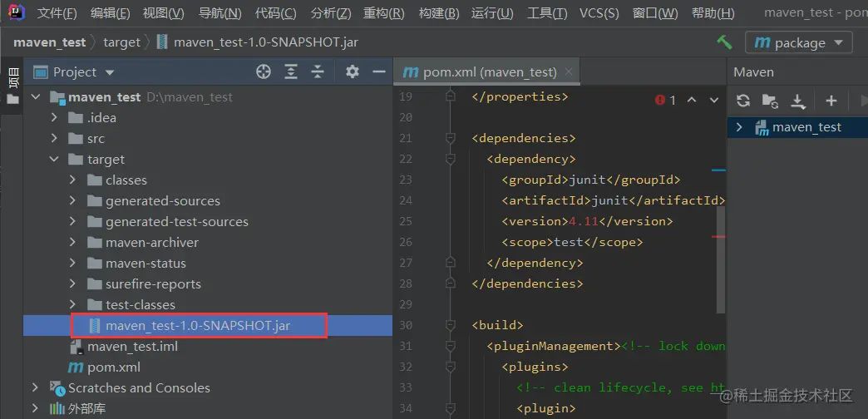Open the package run configuration dropdown
Screen dimensions: 868x419
pos(798,42)
